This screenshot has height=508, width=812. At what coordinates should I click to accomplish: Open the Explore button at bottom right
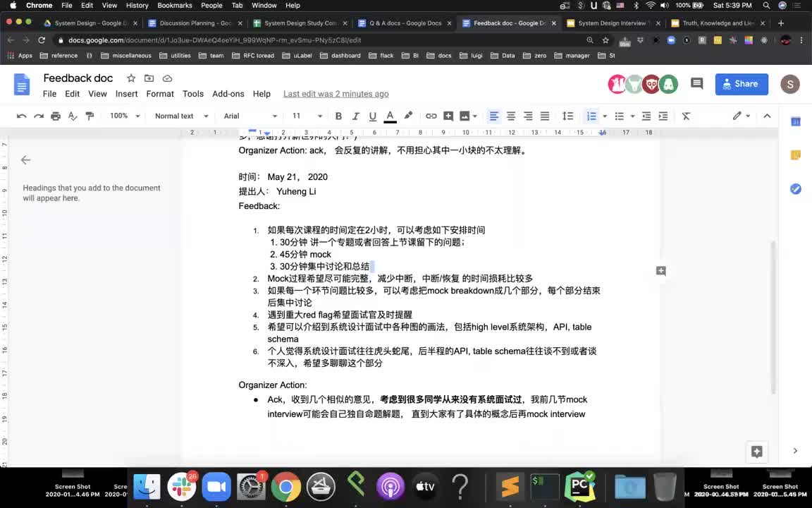pos(756,452)
